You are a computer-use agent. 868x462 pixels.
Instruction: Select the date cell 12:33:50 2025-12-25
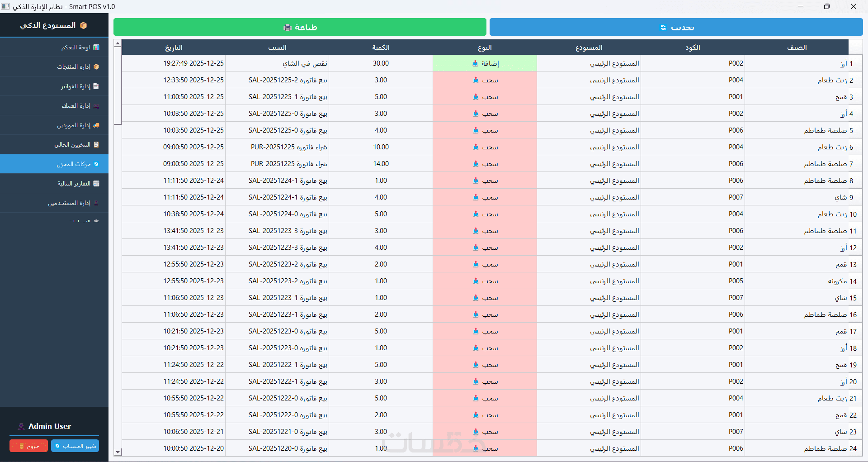point(174,80)
